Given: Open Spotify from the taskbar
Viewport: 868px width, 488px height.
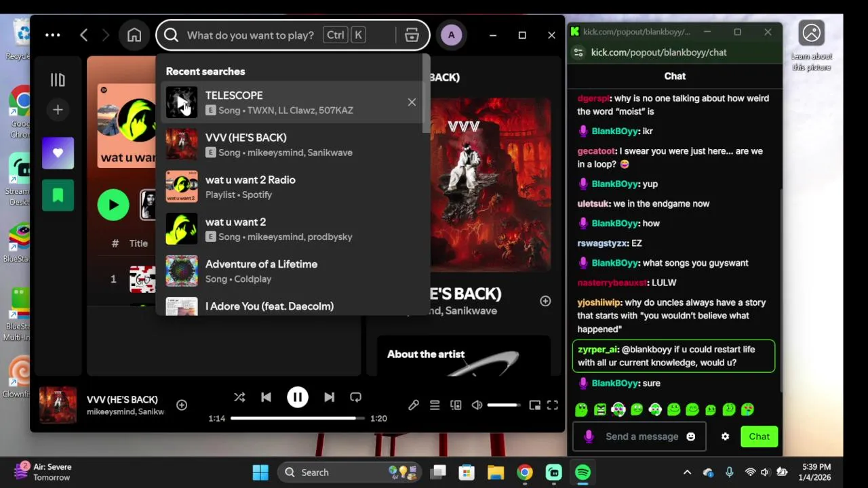Looking at the screenshot, I should point(583,472).
